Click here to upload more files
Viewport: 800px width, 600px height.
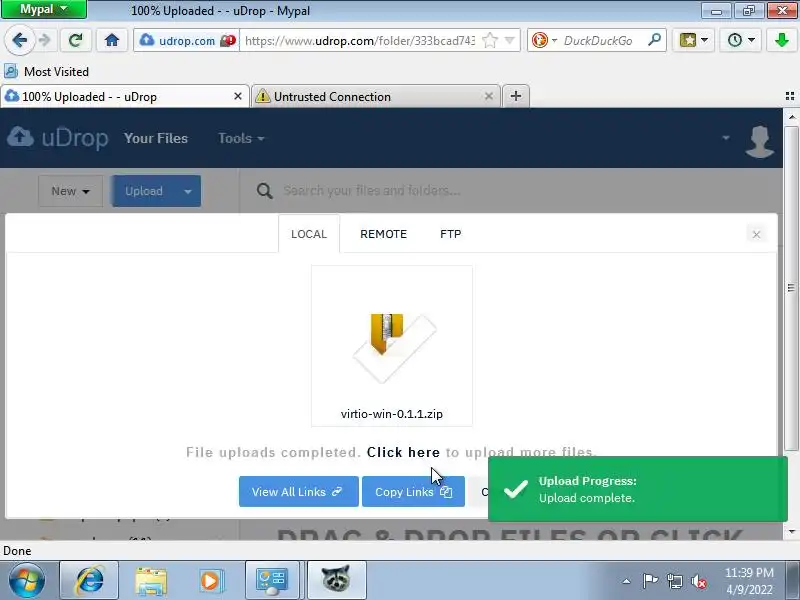(403, 452)
